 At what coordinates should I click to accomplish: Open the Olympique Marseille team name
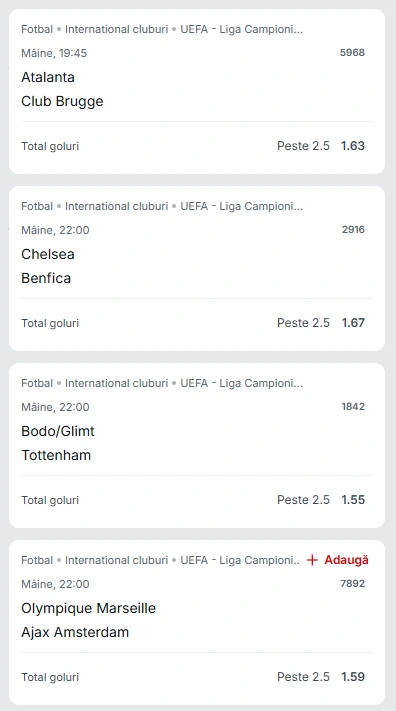(x=88, y=608)
